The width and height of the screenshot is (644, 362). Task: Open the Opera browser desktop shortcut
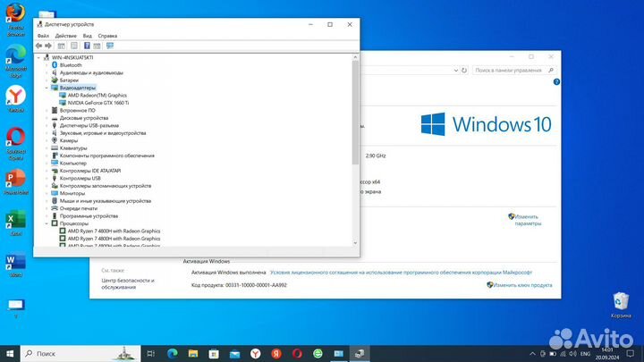point(15,138)
